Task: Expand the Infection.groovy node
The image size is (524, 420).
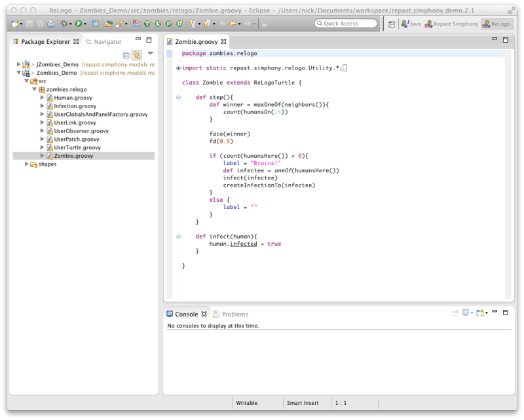Action: click(43, 106)
